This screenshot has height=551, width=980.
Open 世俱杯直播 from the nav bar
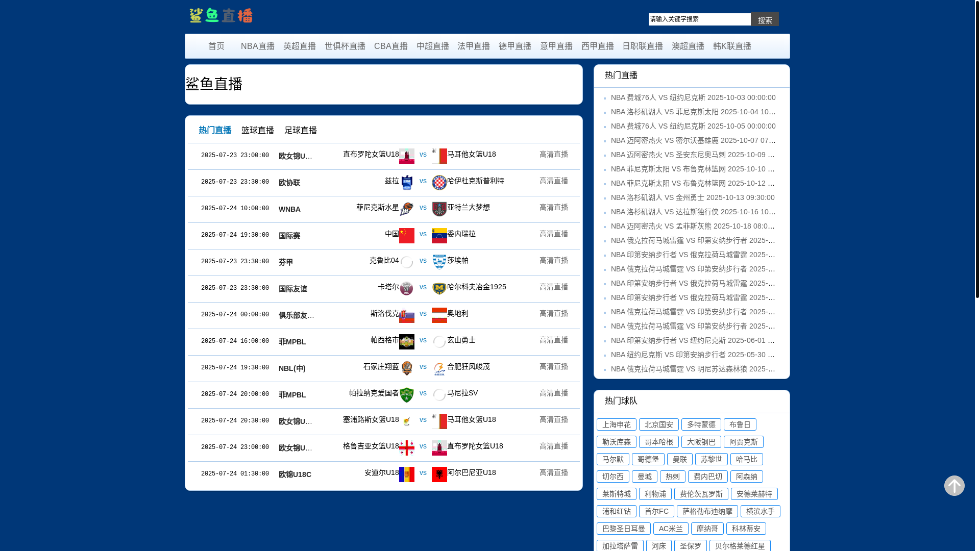345,46
